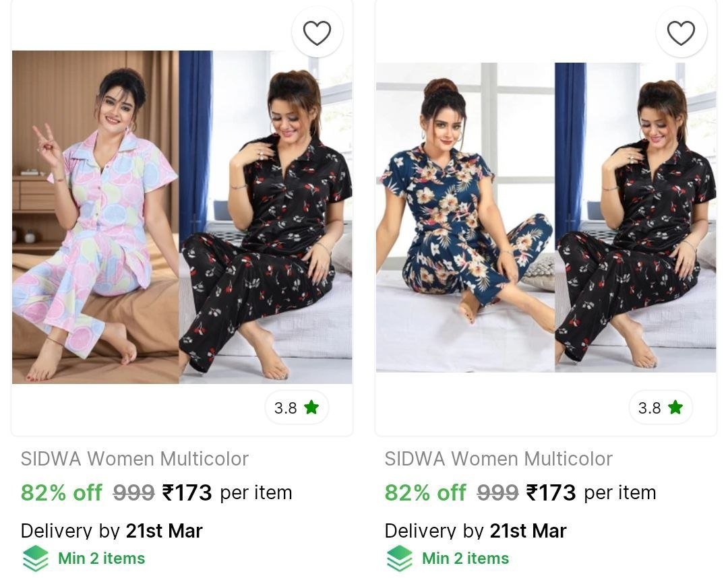Click the wishlist heart on the right product
The width and height of the screenshot is (728, 578).
click(x=681, y=32)
